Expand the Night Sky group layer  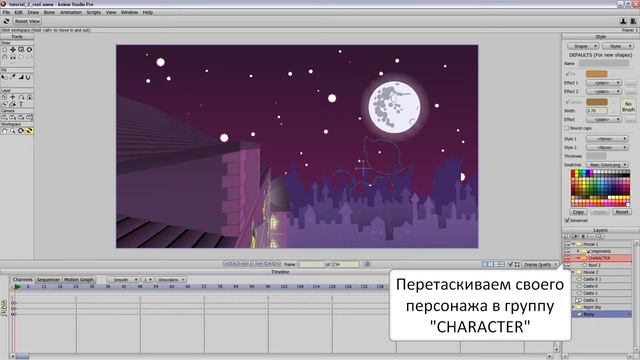573,307
